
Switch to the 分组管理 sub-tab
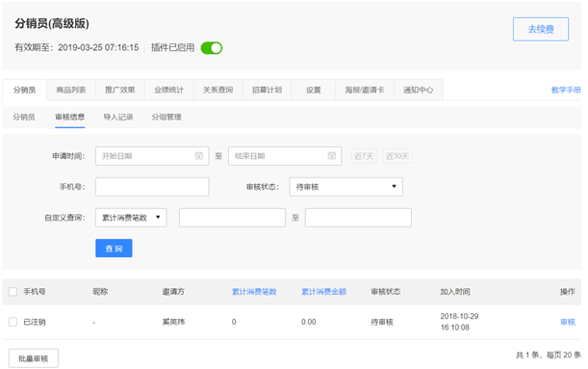pos(166,118)
